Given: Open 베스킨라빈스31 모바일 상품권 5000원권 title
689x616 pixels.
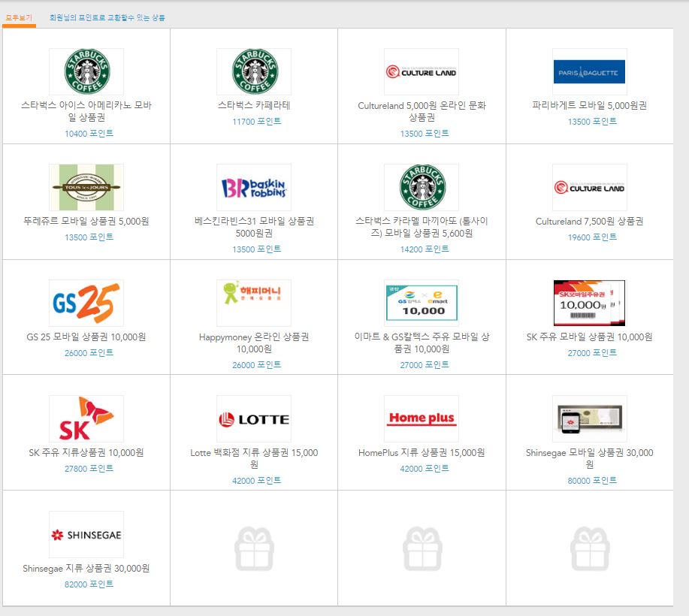Looking at the screenshot, I should pos(254,227).
